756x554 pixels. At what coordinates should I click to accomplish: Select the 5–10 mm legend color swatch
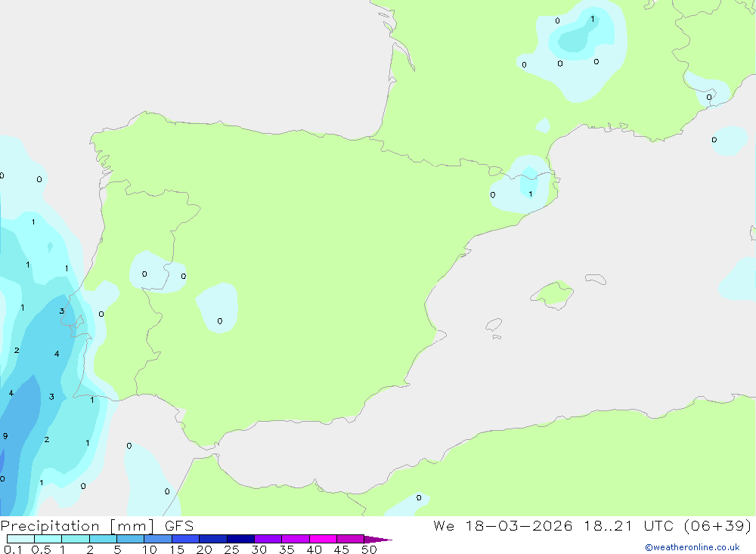(130, 539)
